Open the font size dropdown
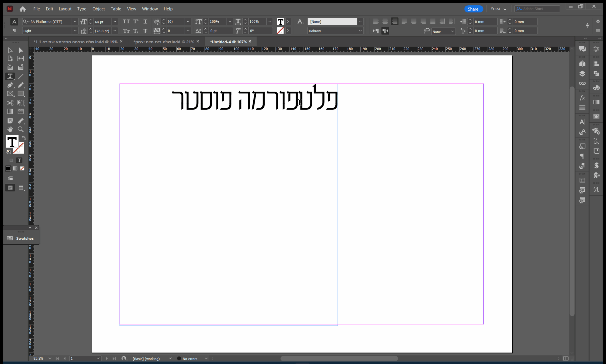This screenshot has height=364, width=606. pyautogui.click(x=115, y=22)
